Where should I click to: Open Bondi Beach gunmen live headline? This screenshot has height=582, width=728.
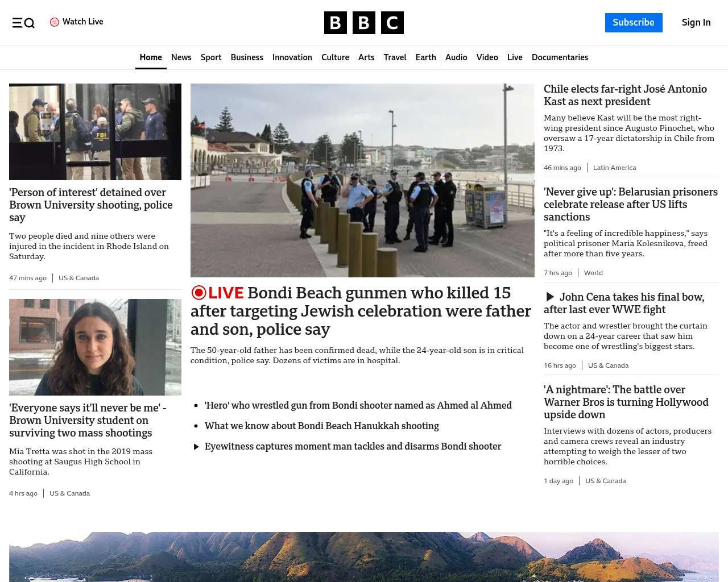pos(361,311)
